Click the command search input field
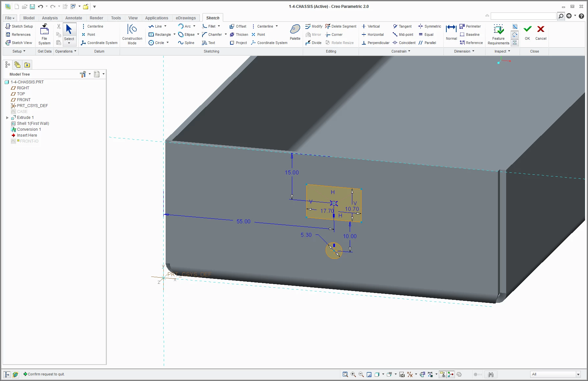The height and width of the screenshot is (381, 588). tap(523, 16)
